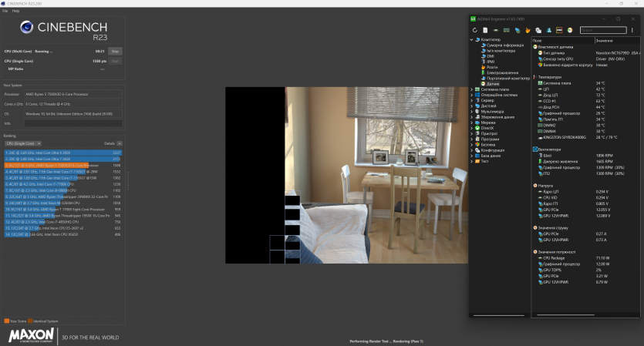
Task: Open the report document icon in AIDA64
Action: coord(485,30)
